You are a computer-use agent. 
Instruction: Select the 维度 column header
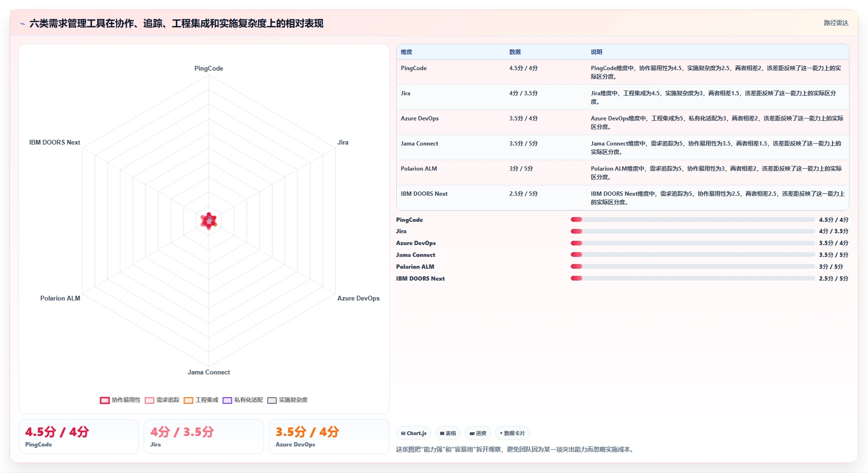[406, 52]
